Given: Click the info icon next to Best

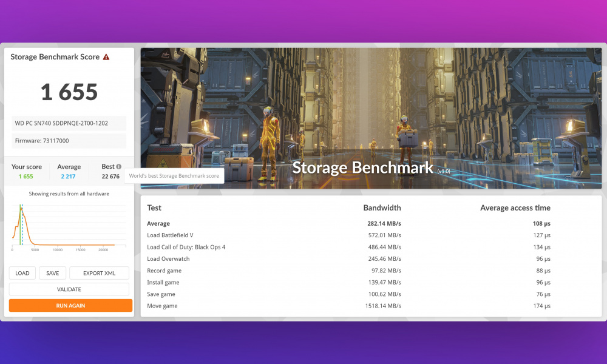Looking at the screenshot, I should click(119, 166).
